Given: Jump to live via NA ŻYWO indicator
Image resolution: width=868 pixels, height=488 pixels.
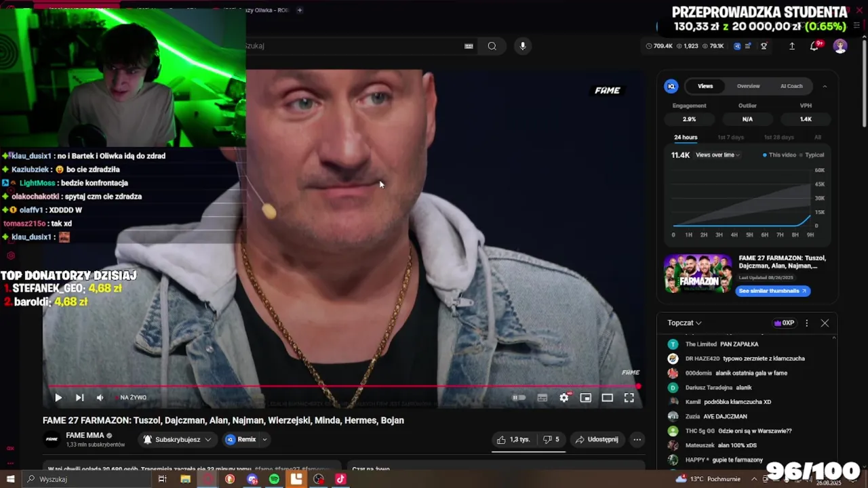Looking at the screenshot, I should 130,398.
